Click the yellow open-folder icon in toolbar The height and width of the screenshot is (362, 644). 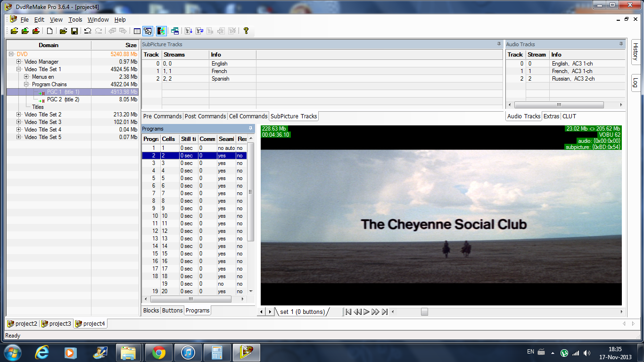(x=63, y=31)
